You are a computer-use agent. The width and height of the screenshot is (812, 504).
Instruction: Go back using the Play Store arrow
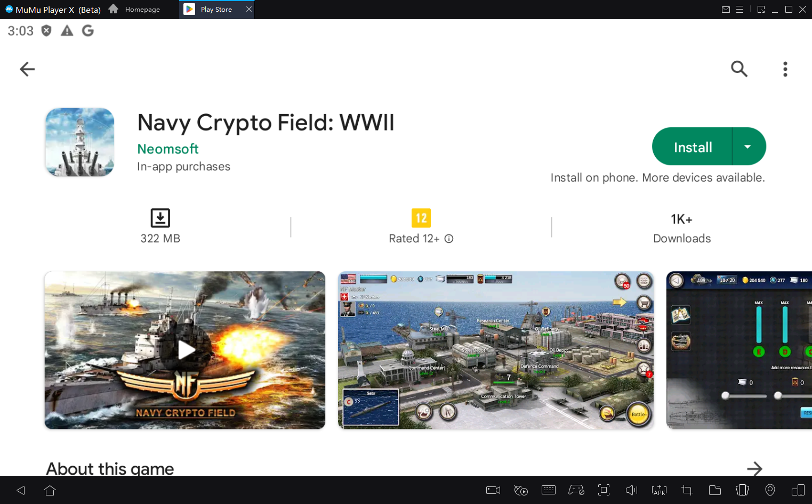(x=27, y=69)
